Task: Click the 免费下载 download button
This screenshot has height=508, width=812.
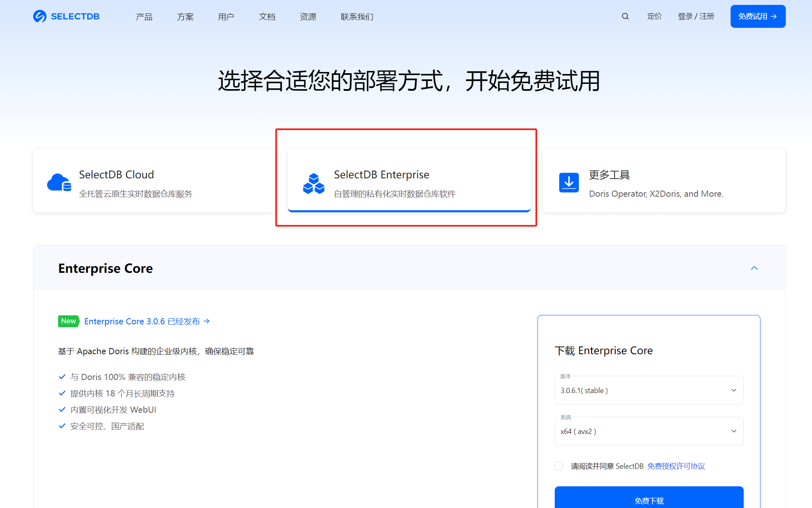Action: tap(649, 500)
